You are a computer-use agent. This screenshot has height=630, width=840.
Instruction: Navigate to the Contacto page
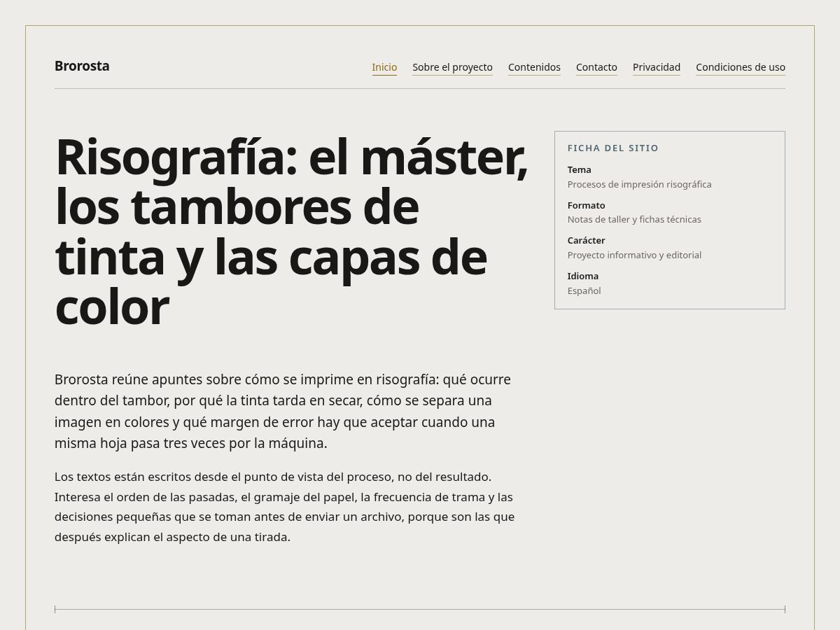tap(596, 67)
